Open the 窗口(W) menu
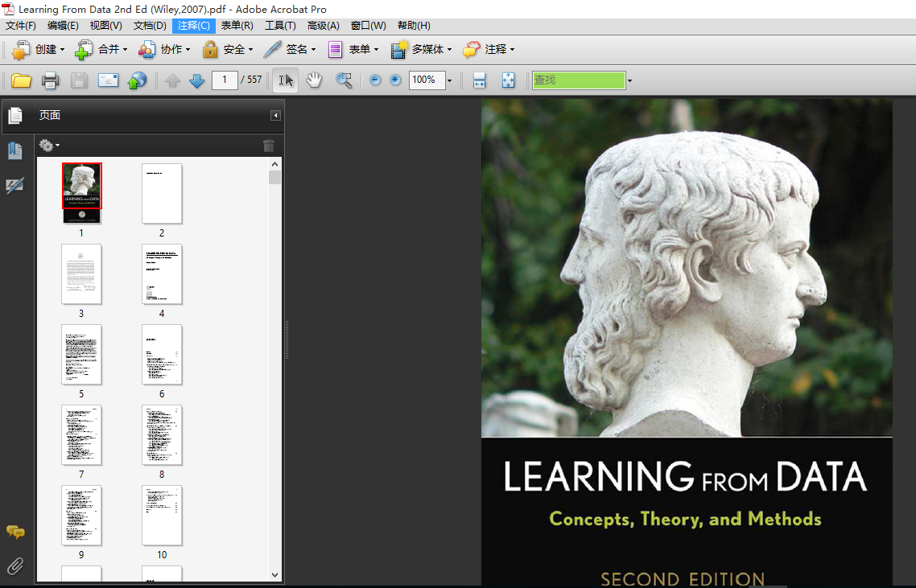916x588 pixels. pos(368,26)
